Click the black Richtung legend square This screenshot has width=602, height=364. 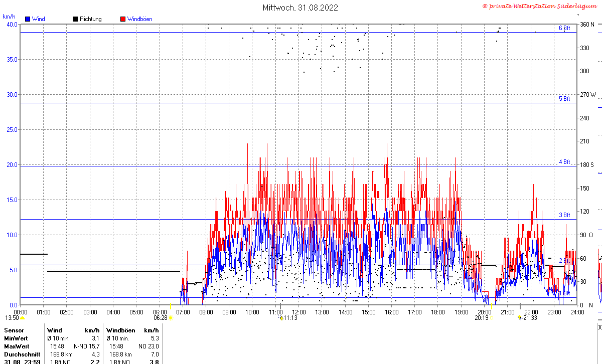point(75,19)
